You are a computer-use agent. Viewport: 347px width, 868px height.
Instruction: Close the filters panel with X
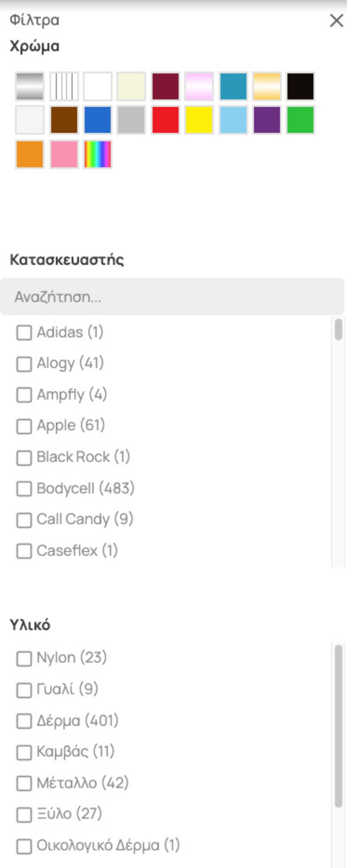click(x=336, y=21)
